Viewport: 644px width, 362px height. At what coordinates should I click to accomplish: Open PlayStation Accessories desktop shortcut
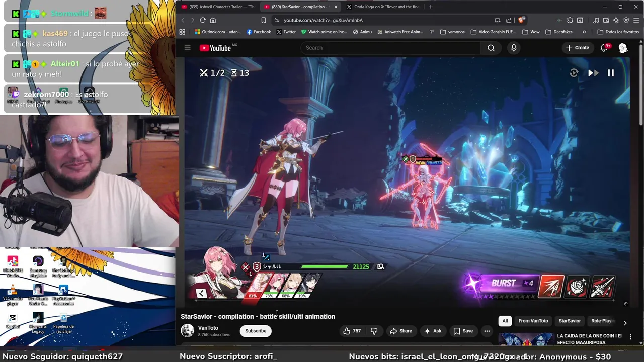(x=63, y=295)
